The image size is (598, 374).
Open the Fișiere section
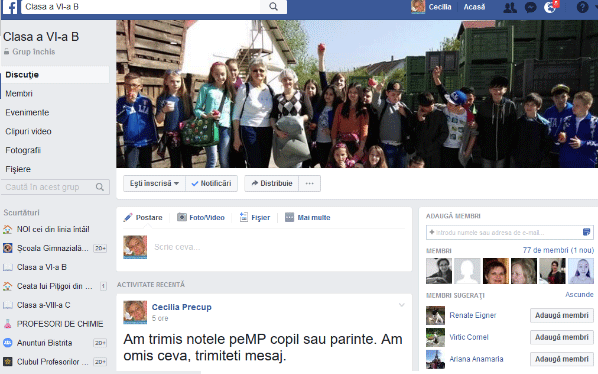(x=18, y=169)
